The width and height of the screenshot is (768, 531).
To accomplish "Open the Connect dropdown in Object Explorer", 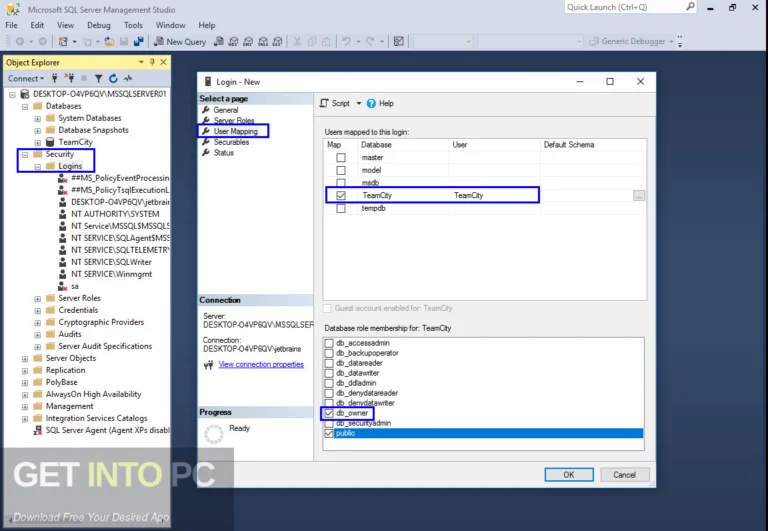I will pyautogui.click(x=26, y=78).
